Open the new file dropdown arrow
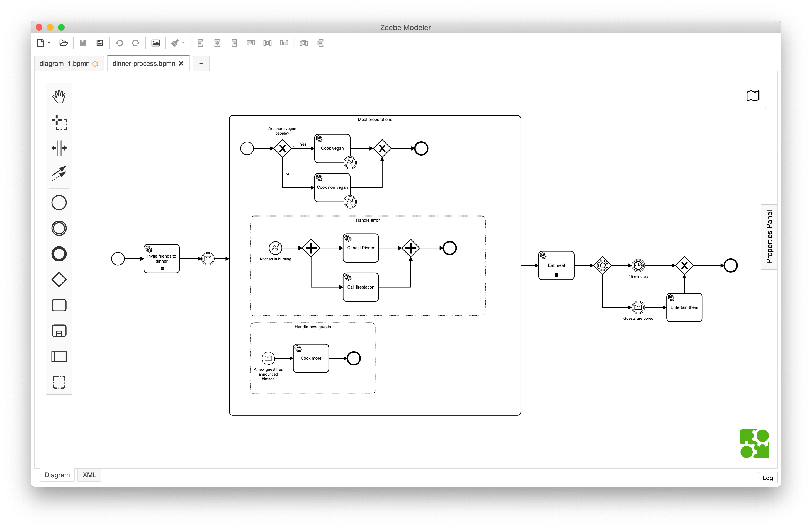The width and height of the screenshot is (812, 528). (49, 43)
